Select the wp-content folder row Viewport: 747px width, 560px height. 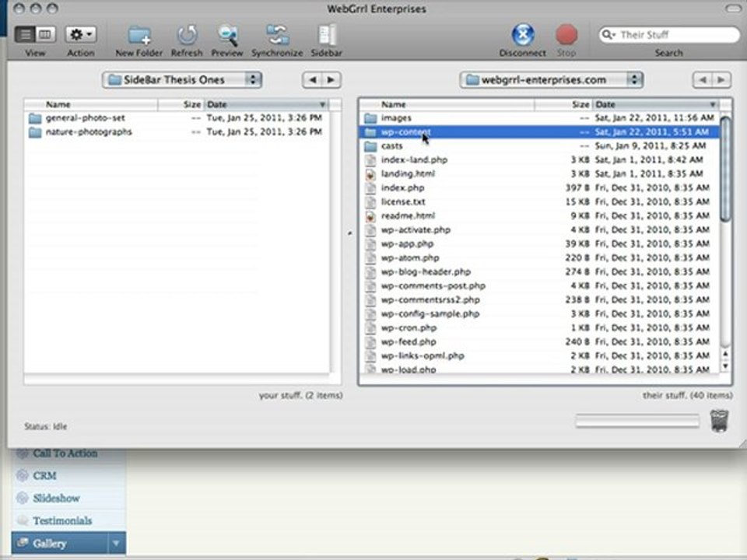click(539, 132)
